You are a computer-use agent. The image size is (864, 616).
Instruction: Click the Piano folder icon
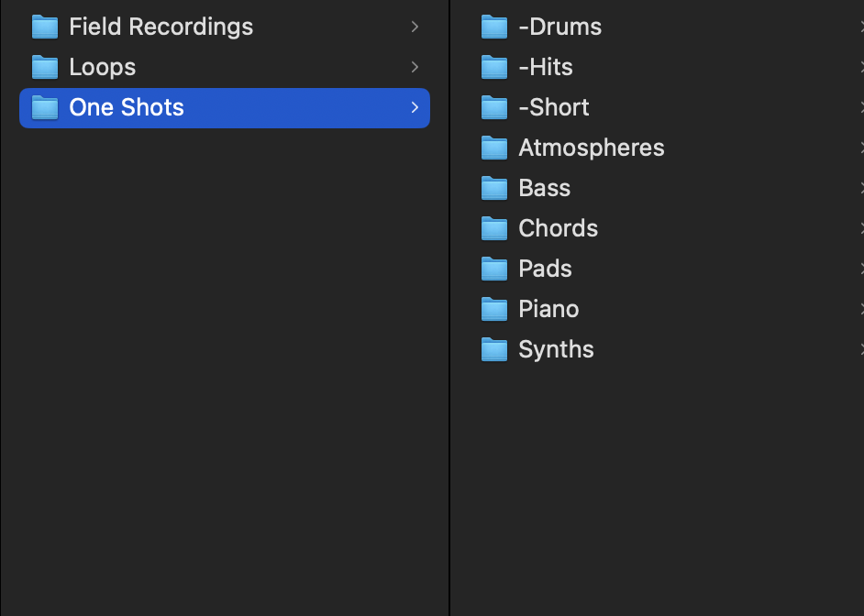494,310
